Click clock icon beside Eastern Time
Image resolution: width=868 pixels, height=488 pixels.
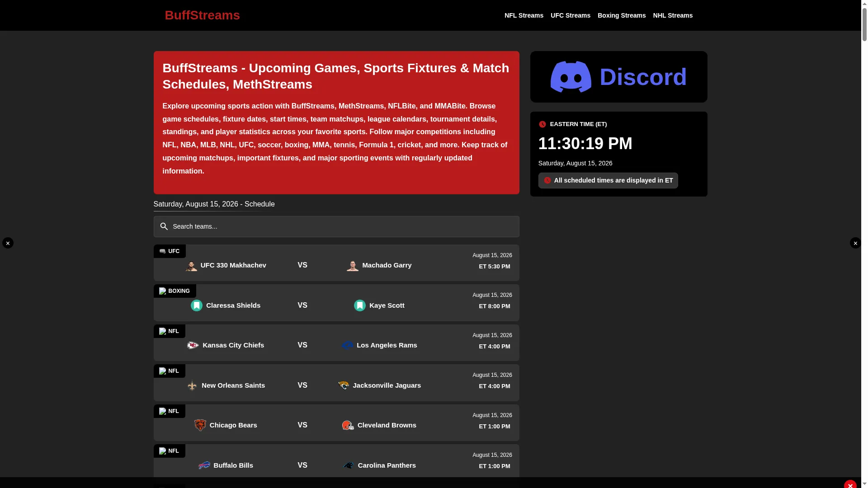(x=542, y=124)
